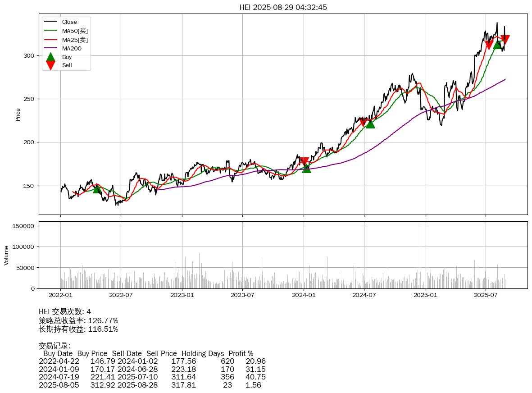The width and height of the screenshot is (532, 393).
Task: Click the green buy marker near April 2022
Action: tap(97, 189)
